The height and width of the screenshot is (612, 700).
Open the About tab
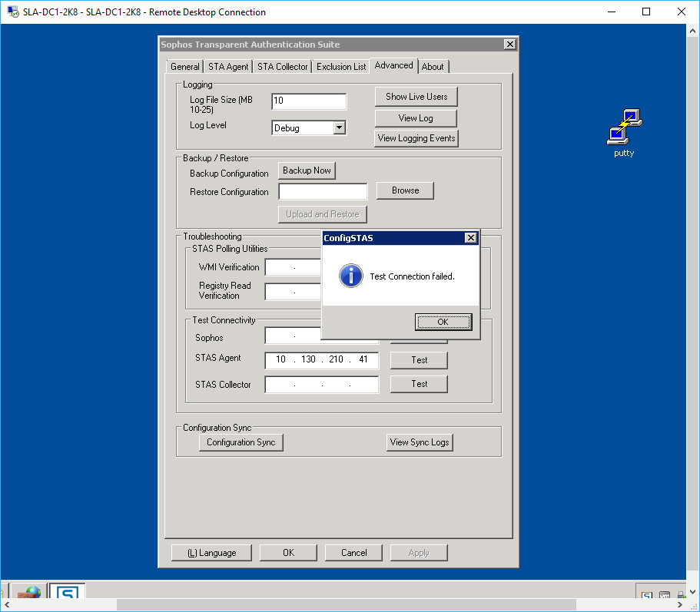(433, 67)
